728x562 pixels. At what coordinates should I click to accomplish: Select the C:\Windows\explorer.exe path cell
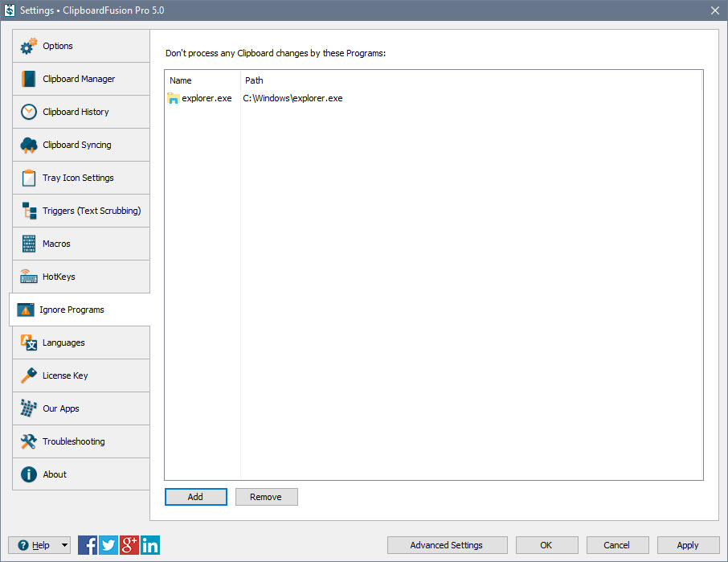tap(292, 98)
